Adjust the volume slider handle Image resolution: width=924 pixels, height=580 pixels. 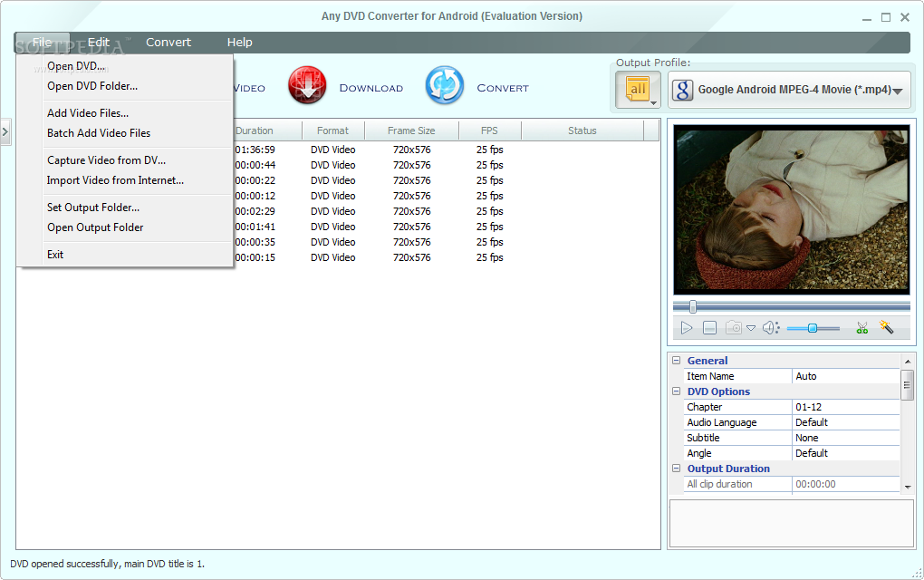(812, 328)
